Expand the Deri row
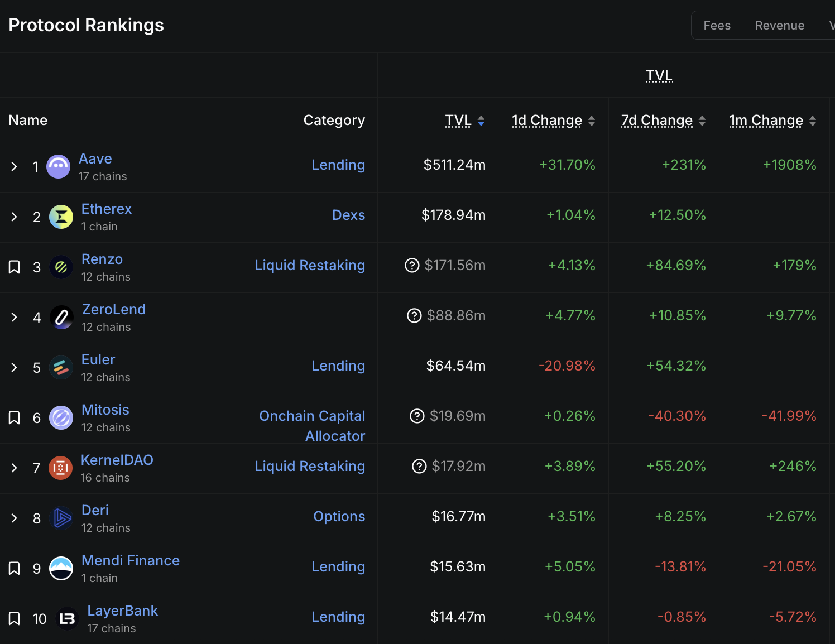The image size is (835, 644). (15, 518)
